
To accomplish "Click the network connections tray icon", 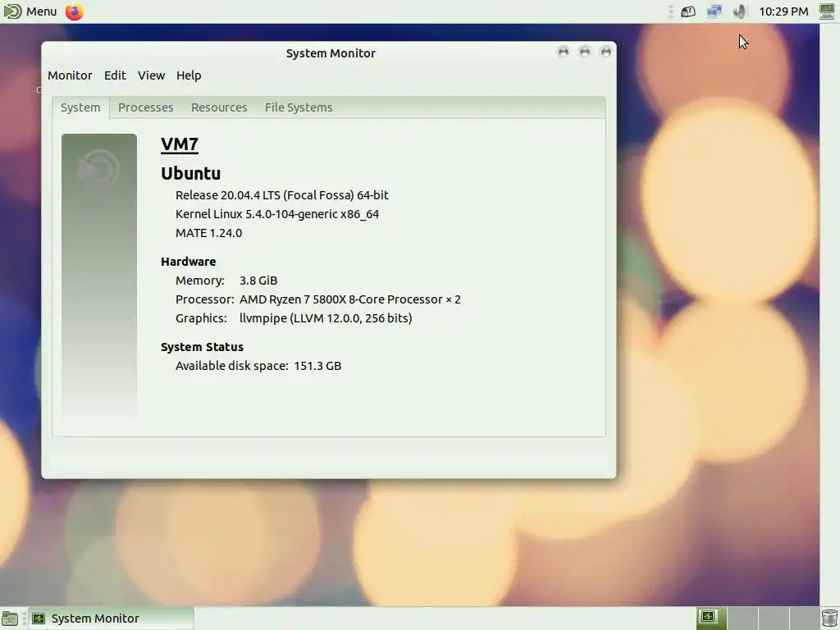I will click(x=714, y=11).
